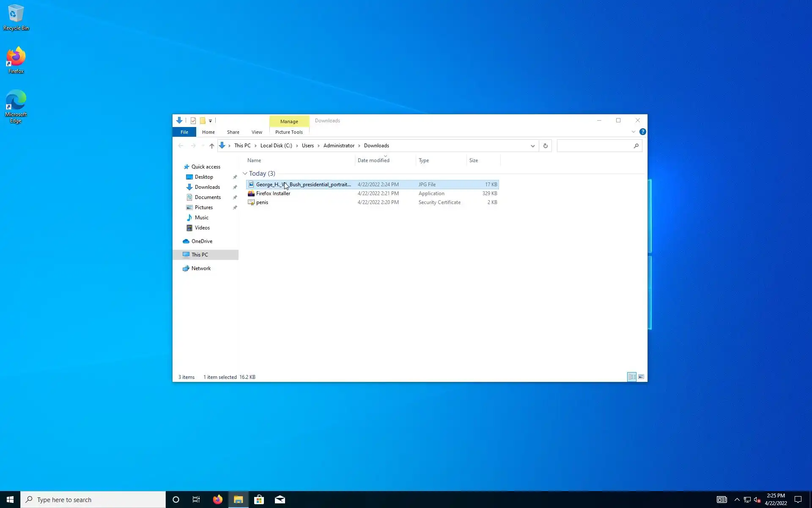Click the Downloads search box
812x508 pixels.
click(594, 146)
